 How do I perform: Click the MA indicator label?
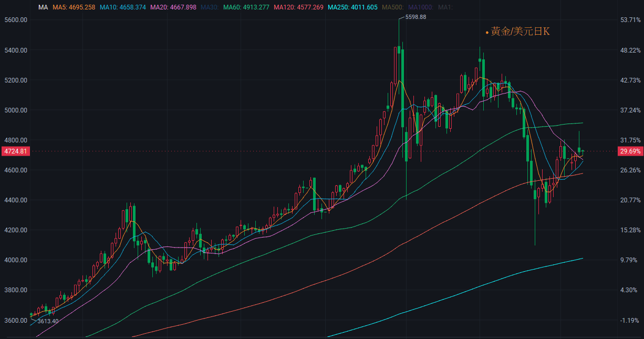44,7
